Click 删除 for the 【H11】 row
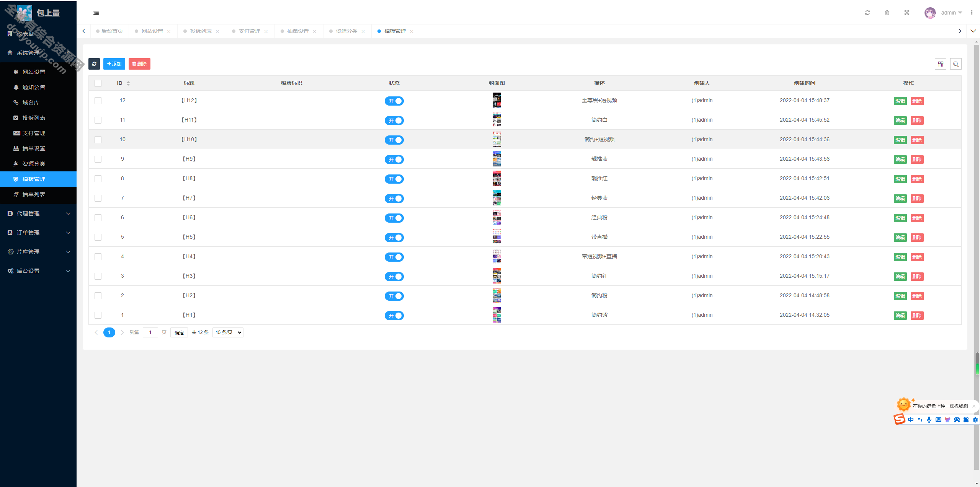980x487 pixels. pos(917,121)
